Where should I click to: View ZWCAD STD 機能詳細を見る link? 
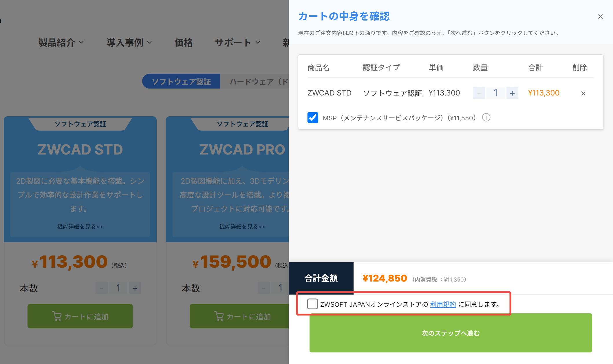[x=80, y=227]
